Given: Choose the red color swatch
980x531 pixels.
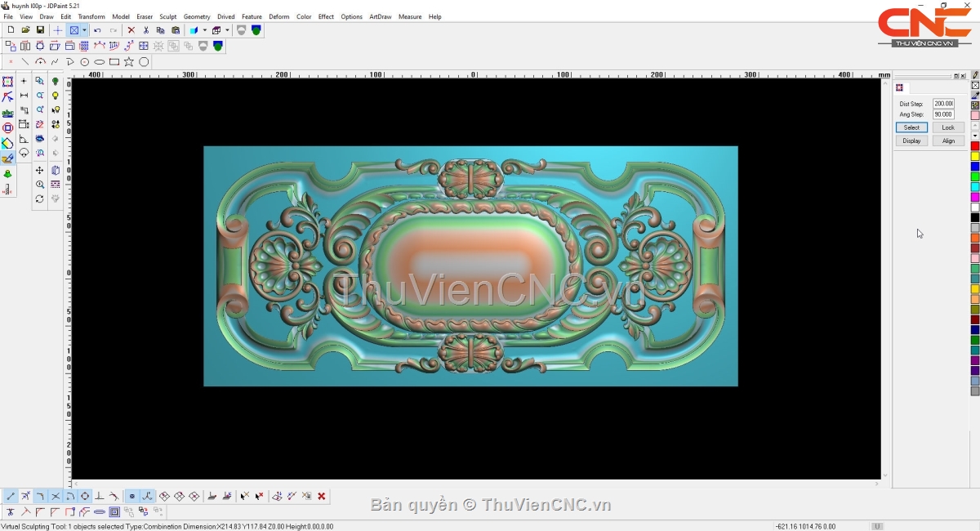Looking at the screenshot, I should 974,146.
